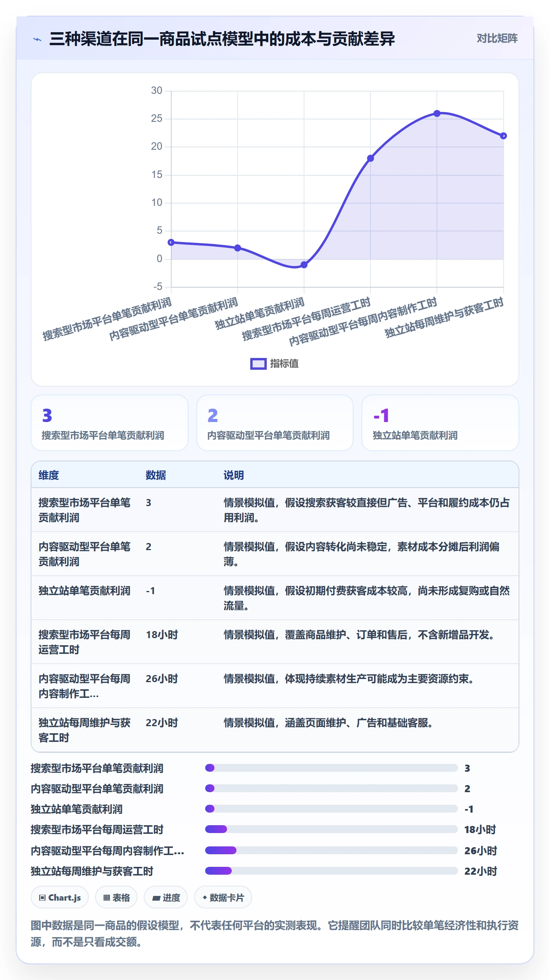Image resolution: width=550 pixels, height=980 pixels.
Task: Click the 表格 tag chip
Action: click(116, 897)
